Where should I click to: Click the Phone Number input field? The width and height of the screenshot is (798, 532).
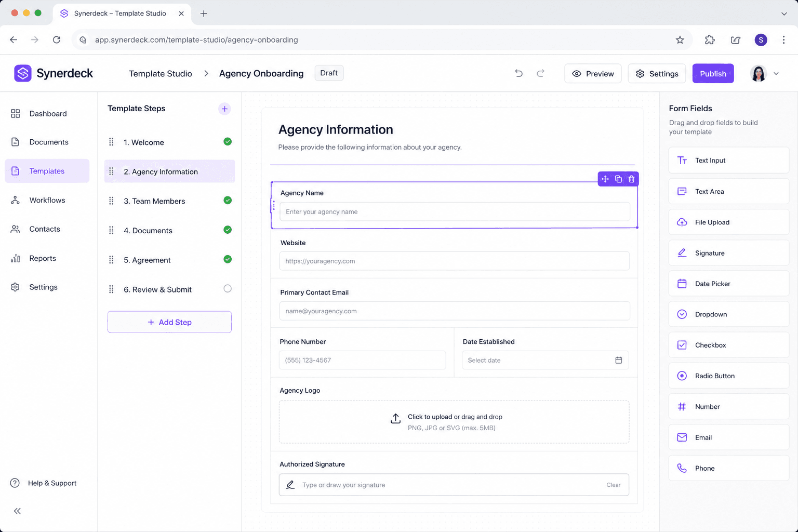363,361
